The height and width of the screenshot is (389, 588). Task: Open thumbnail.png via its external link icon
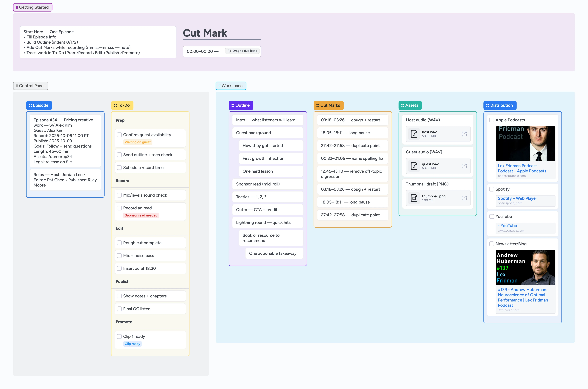pos(464,198)
